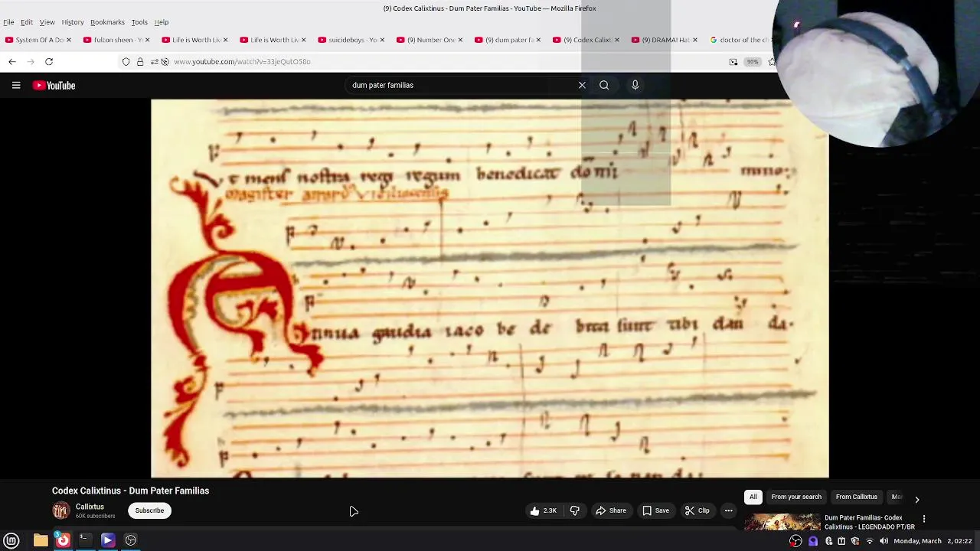Open the Files folder in the taskbar
The image size is (980, 551).
pyautogui.click(x=41, y=540)
